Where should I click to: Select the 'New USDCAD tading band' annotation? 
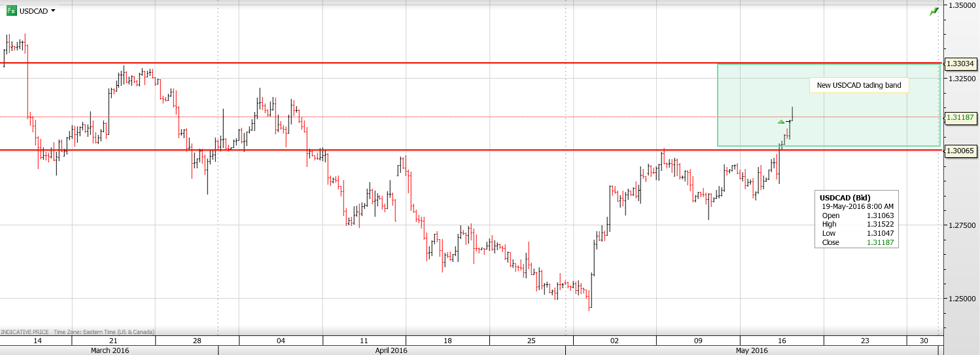coord(858,85)
